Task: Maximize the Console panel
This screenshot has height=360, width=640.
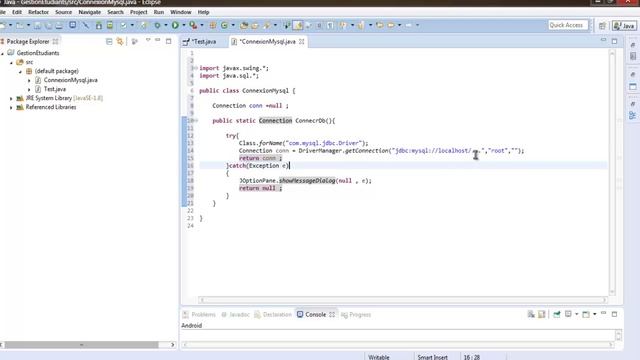Action: pos(614,314)
